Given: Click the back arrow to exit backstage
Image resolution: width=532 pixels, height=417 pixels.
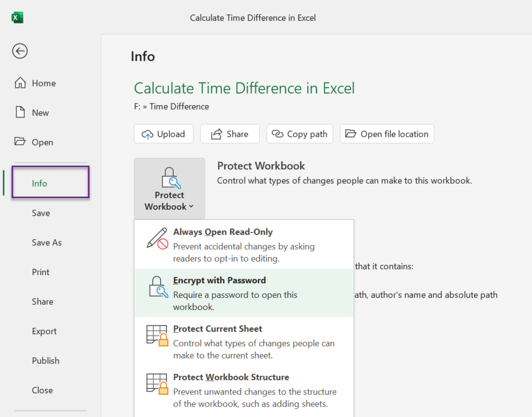Looking at the screenshot, I should click(19, 51).
